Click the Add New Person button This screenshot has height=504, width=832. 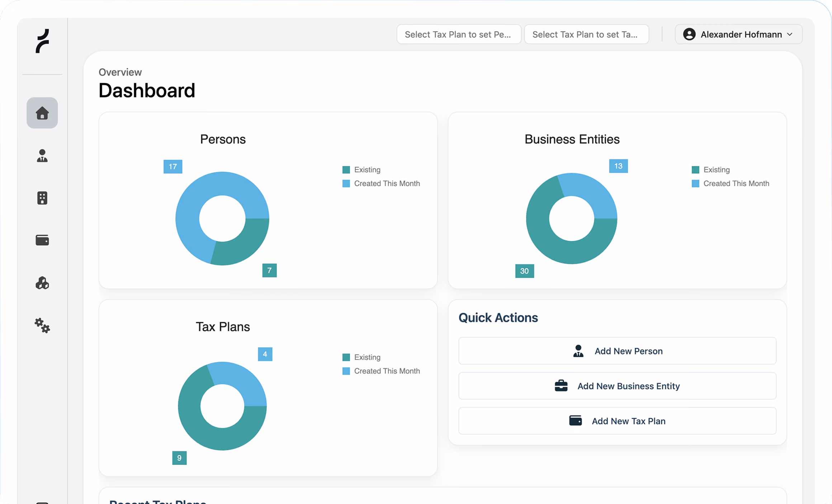tap(617, 351)
